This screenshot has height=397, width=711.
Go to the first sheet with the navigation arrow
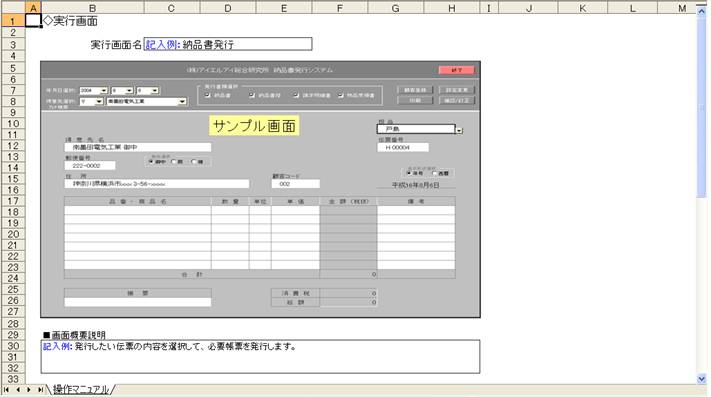(6, 390)
